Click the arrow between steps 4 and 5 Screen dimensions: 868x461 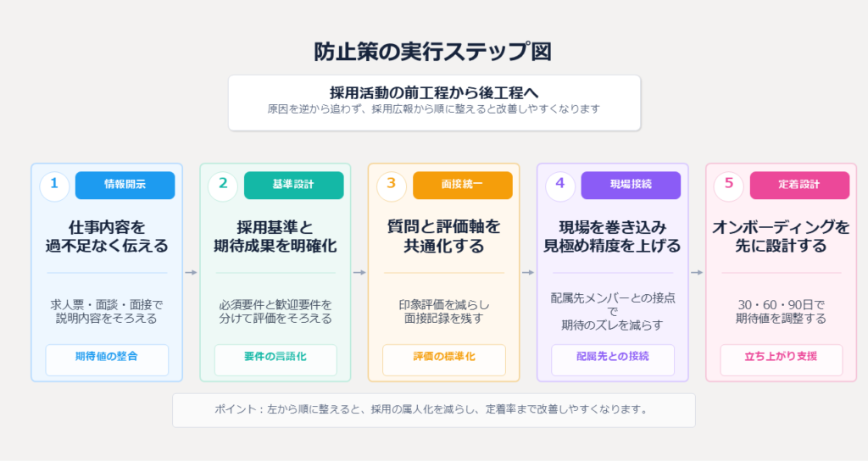pos(697,273)
